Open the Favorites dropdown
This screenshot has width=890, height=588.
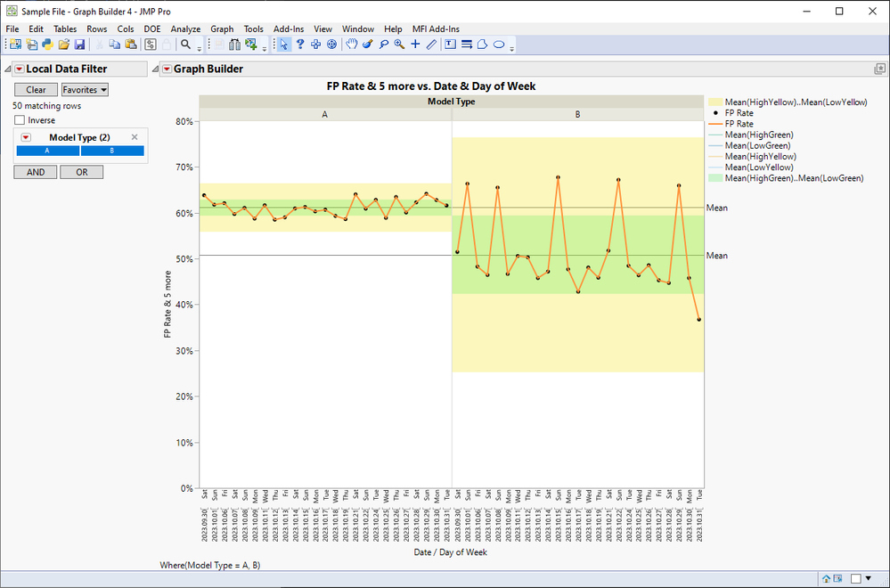(85, 90)
